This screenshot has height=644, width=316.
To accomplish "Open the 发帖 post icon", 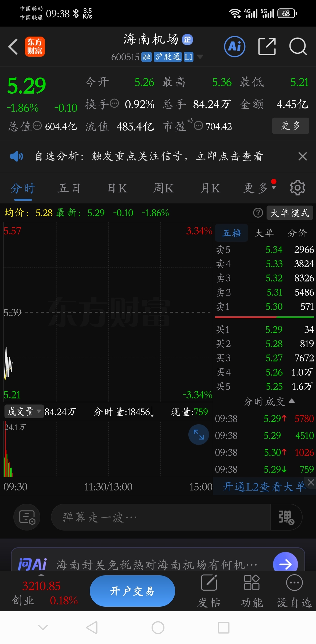I will point(209,591).
